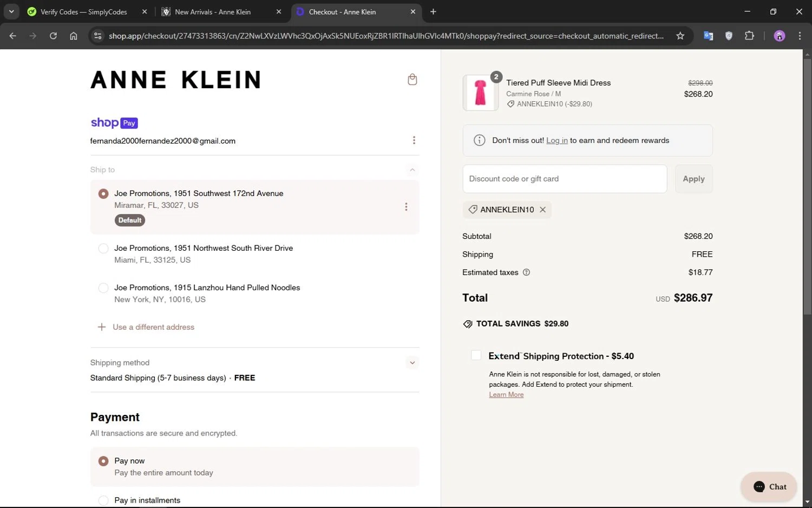Click the Tiered Puff Sleeve Midi Dress thumbnail
Image resolution: width=812 pixels, height=508 pixels.
tap(480, 93)
